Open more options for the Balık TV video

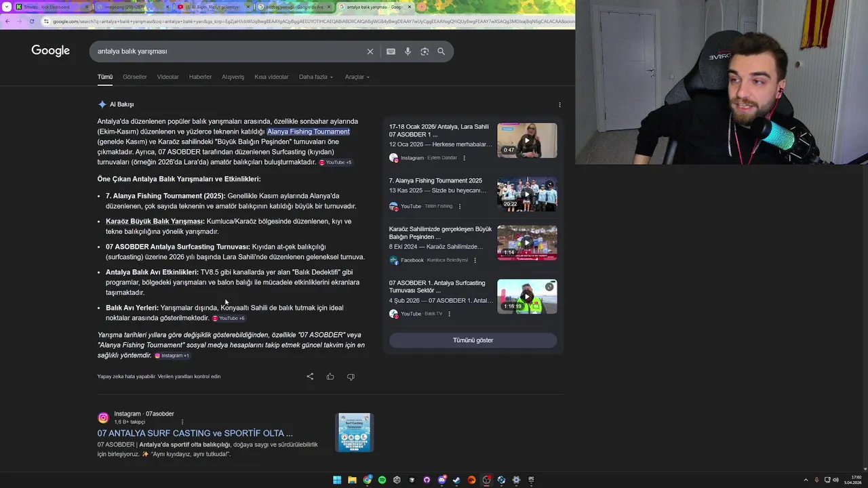(449, 314)
